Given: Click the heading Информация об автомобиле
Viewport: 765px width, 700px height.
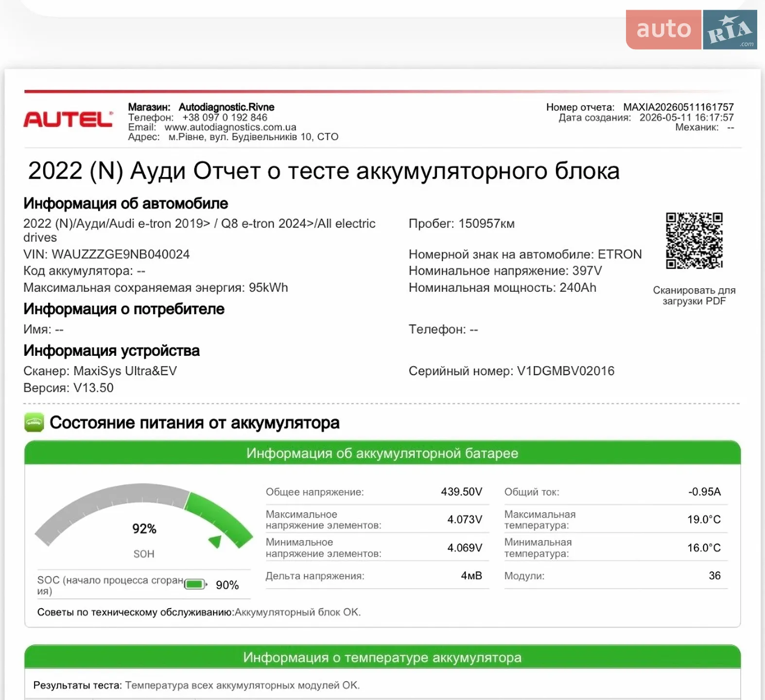Looking at the screenshot, I should pyautogui.click(x=125, y=203).
